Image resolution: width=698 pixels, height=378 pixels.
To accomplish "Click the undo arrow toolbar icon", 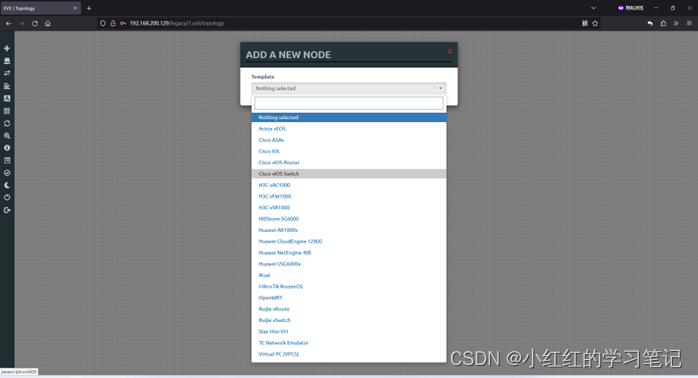I will point(650,23).
